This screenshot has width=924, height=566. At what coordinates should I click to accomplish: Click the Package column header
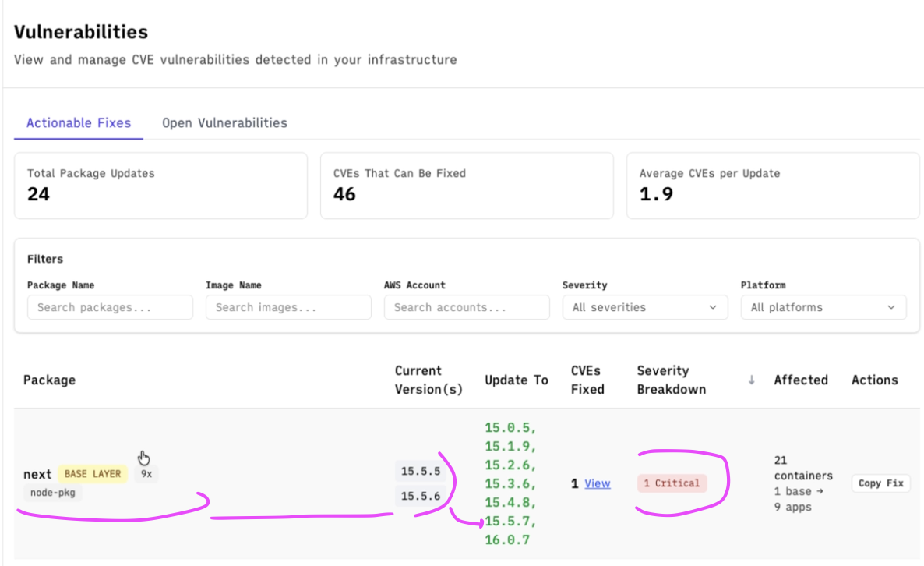click(49, 380)
